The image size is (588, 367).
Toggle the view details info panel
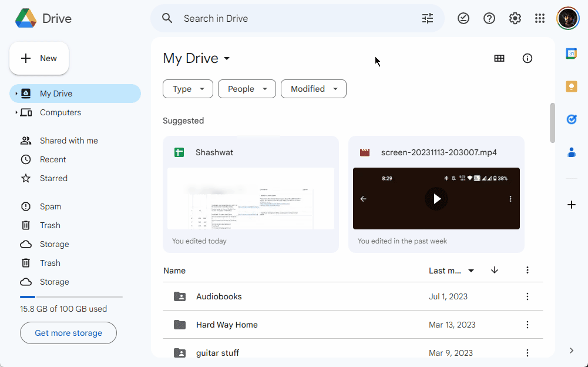[527, 58]
